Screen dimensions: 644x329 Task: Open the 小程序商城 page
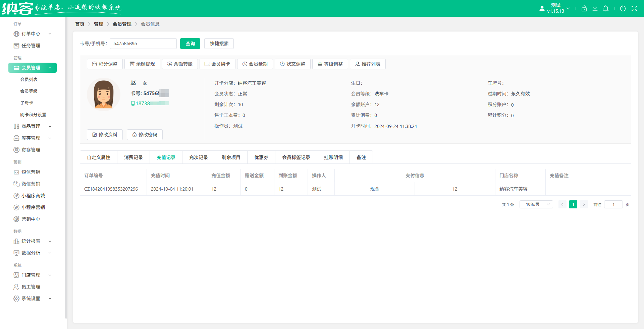coord(33,195)
